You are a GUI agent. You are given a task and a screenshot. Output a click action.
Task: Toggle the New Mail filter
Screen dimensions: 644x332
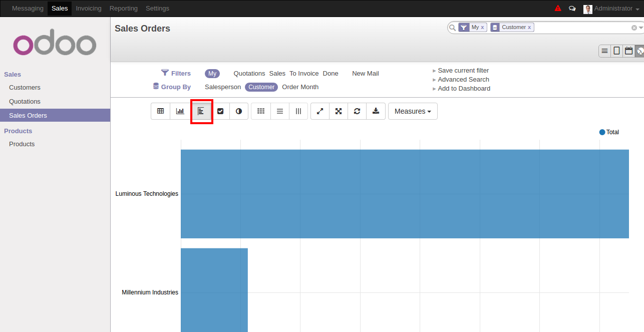click(x=366, y=74)
